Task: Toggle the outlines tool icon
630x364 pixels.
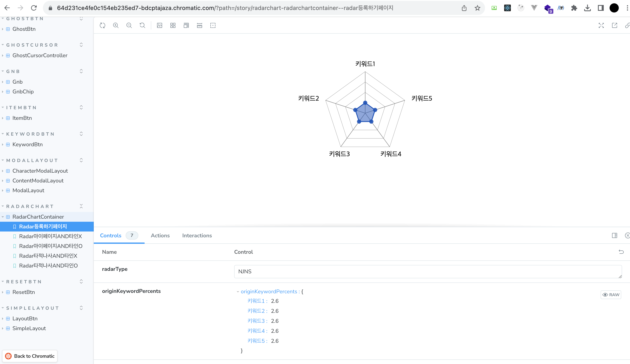Action: pos(213,25)
